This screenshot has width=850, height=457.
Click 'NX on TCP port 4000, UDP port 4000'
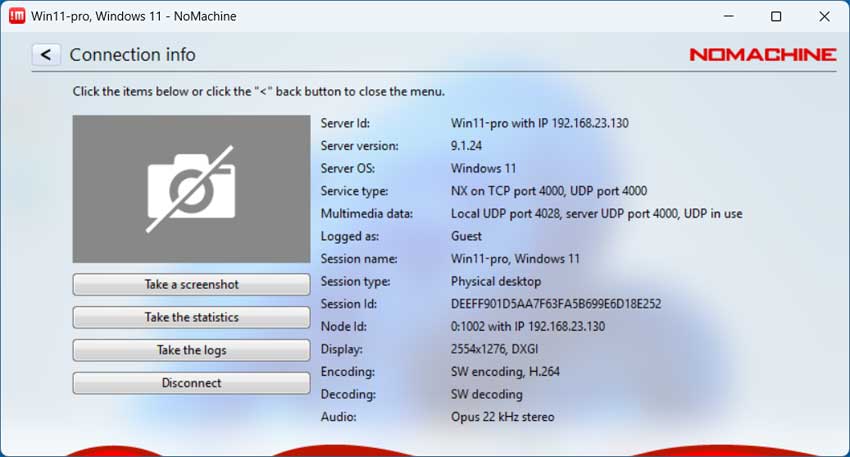(x=549, y=191)
